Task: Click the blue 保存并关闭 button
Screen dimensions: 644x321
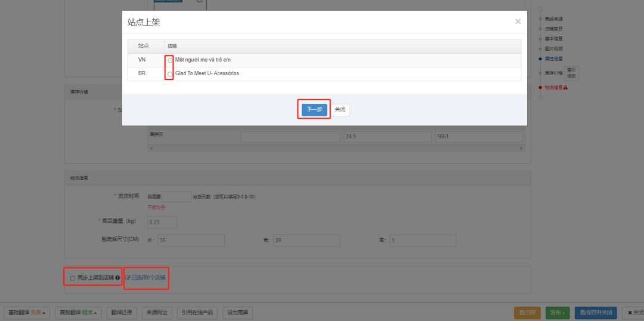Action: [596, 313]
